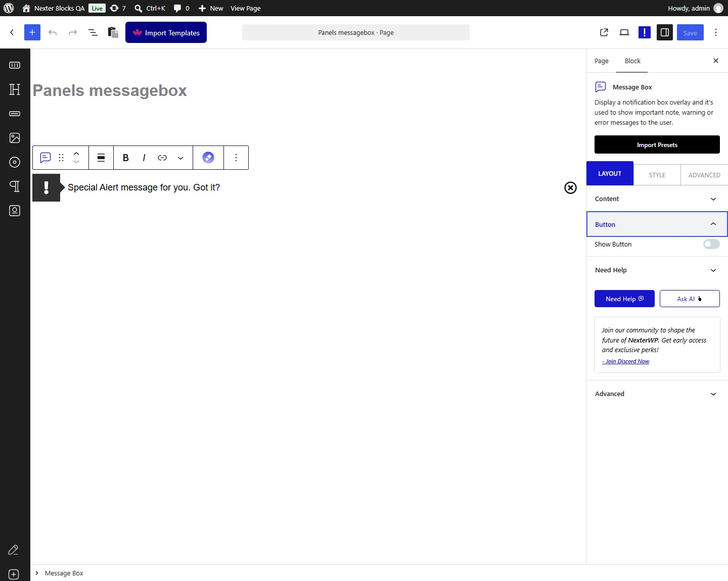Dismiss message box with circled X
The width and height of the screenshot is (728, 581).
570,187
